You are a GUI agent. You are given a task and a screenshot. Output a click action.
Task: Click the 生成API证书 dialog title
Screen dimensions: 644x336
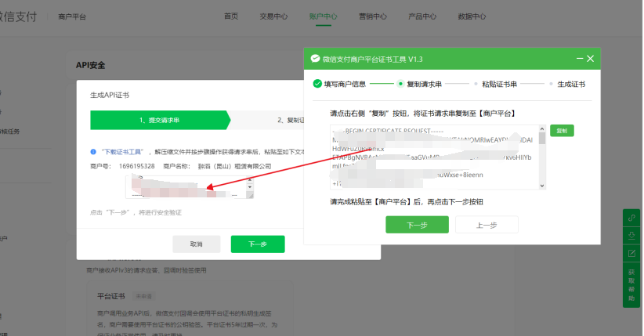(x=110, y=95)
